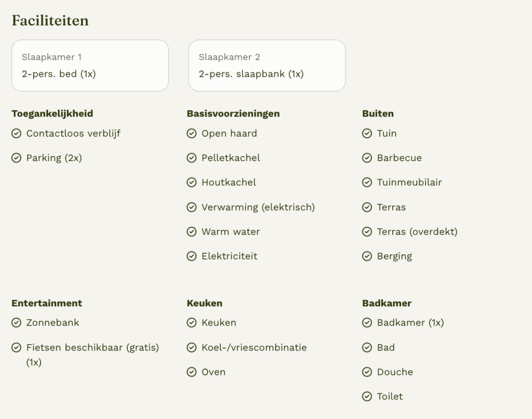Click the Faciliteiten heading
532x419 pixels.
50,21
